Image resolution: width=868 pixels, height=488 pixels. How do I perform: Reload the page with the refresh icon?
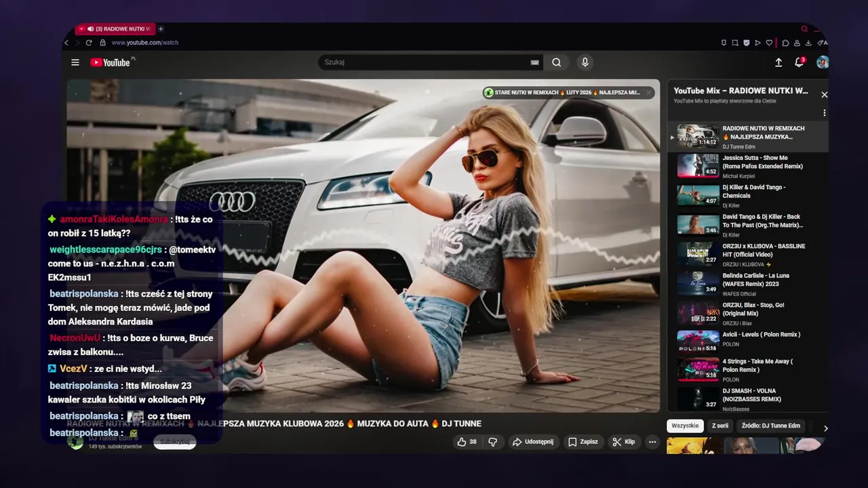[89, 43]
